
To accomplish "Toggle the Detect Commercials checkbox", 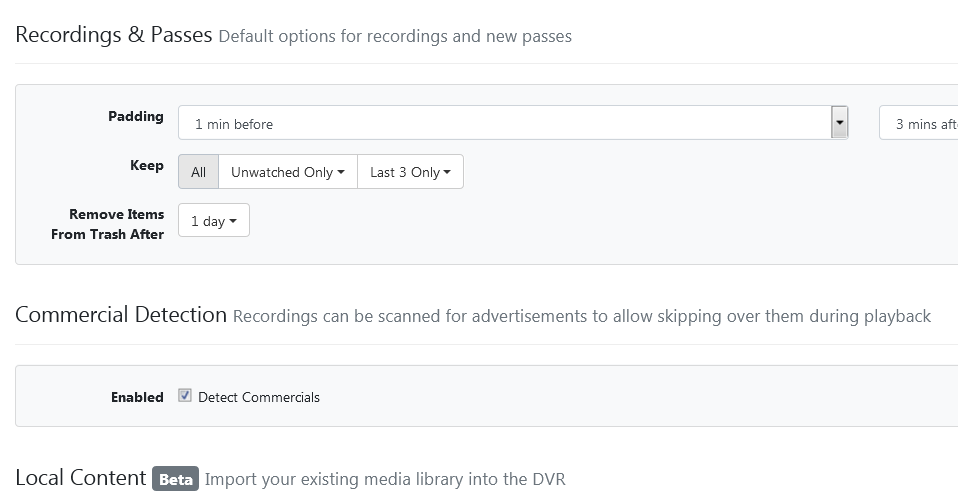I will pyautogui.click(x=185, y=396).
